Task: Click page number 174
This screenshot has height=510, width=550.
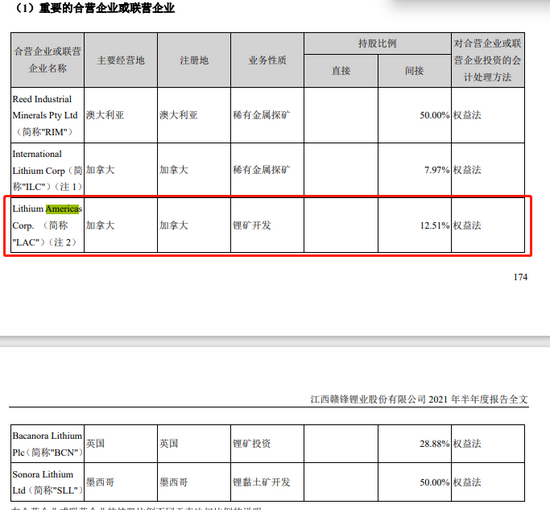Action: coord(521,277)
